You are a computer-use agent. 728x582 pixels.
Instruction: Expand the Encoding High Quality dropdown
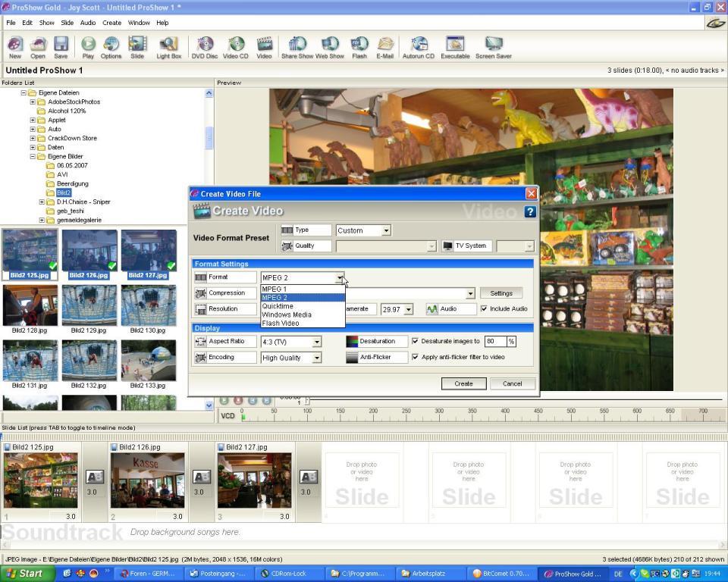(316, 358)
